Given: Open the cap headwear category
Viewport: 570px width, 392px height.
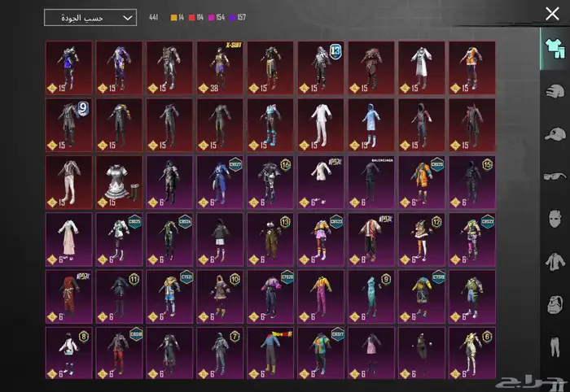Looking at the screenshot, I should (x=553, y=133).
